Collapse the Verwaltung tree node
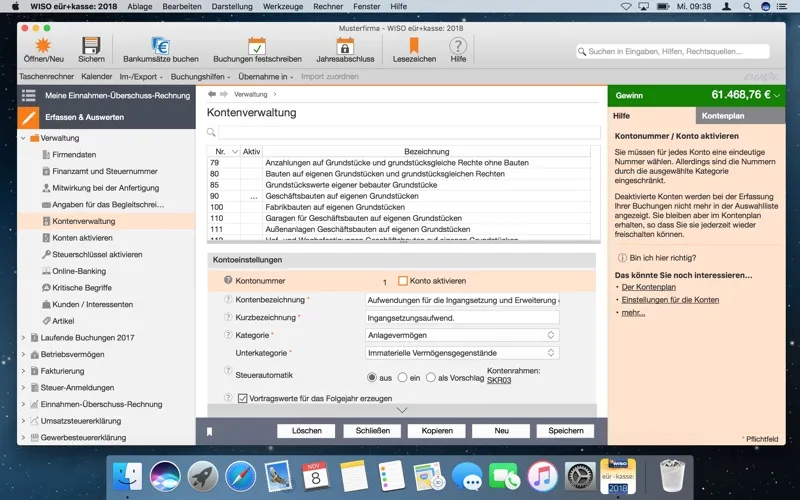This screenshot has height=500, width=800. 23,138
